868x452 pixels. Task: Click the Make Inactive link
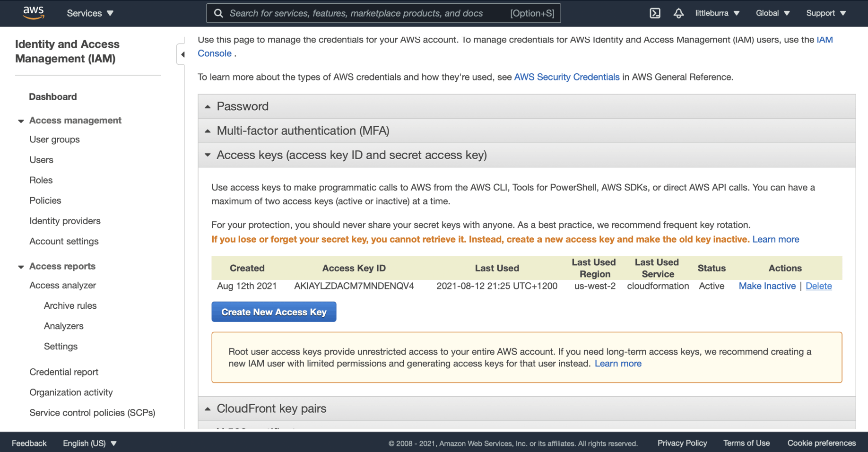767,286
